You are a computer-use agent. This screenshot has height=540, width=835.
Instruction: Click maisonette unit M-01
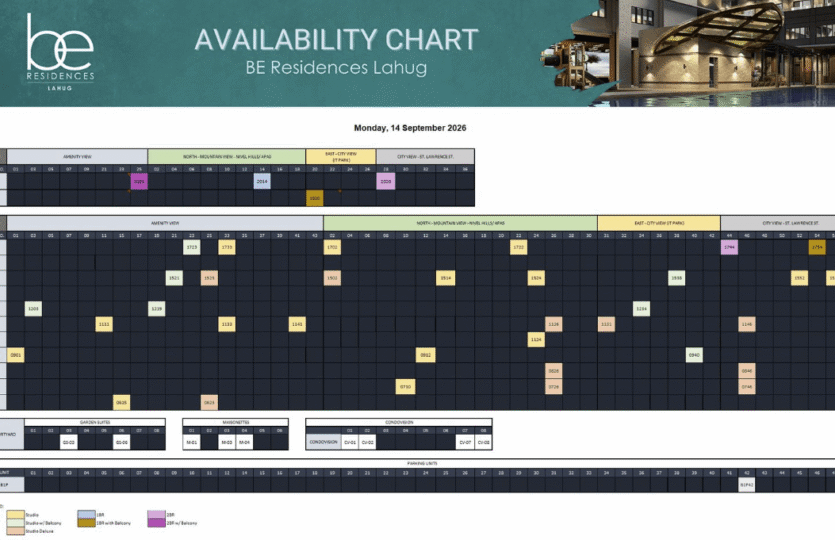[192, 442]
